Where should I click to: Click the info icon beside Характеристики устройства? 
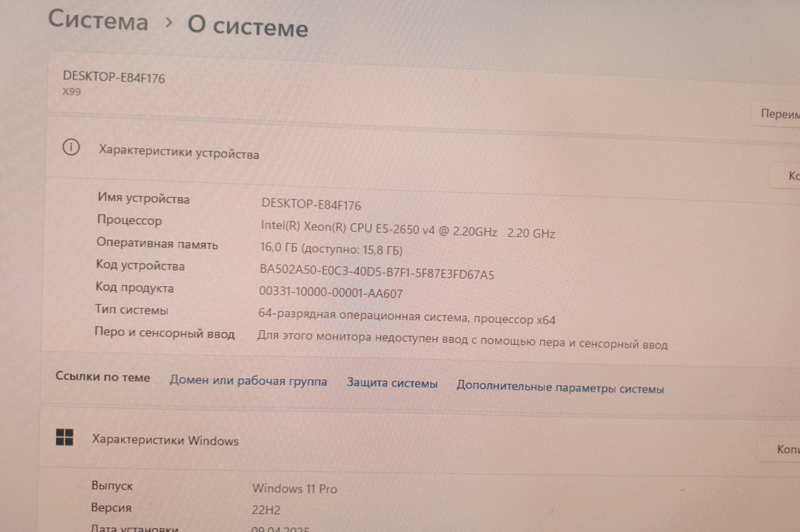point(71,147)
